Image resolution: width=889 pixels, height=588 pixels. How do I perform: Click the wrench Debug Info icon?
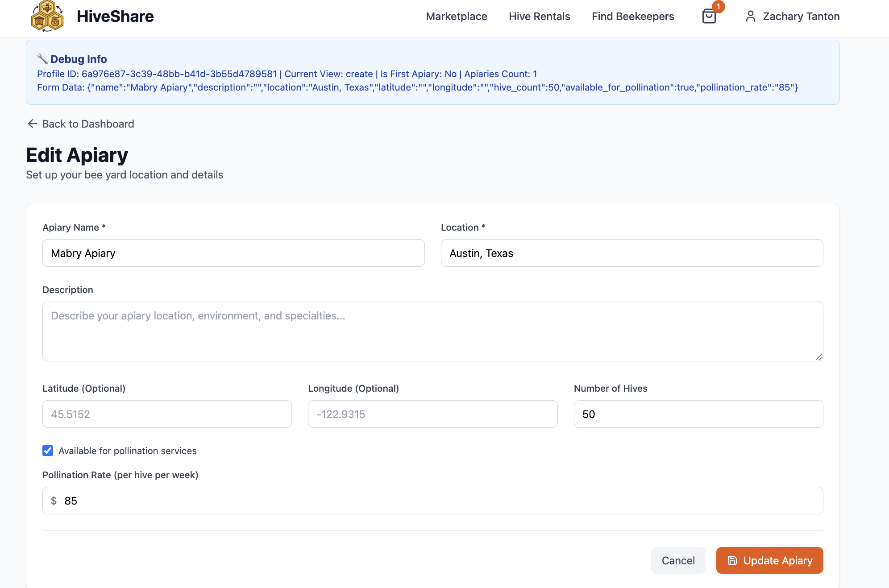(x=42, y=59)
